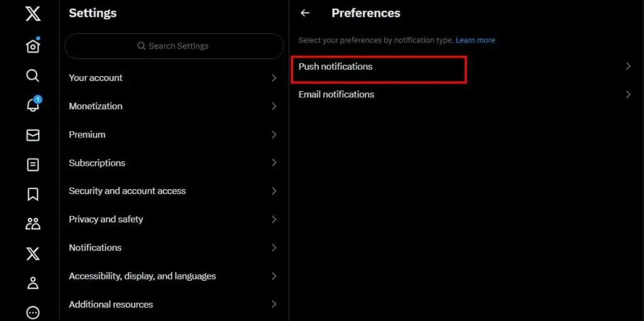
Task: Open the Learn more link
Action: [475, 40]
